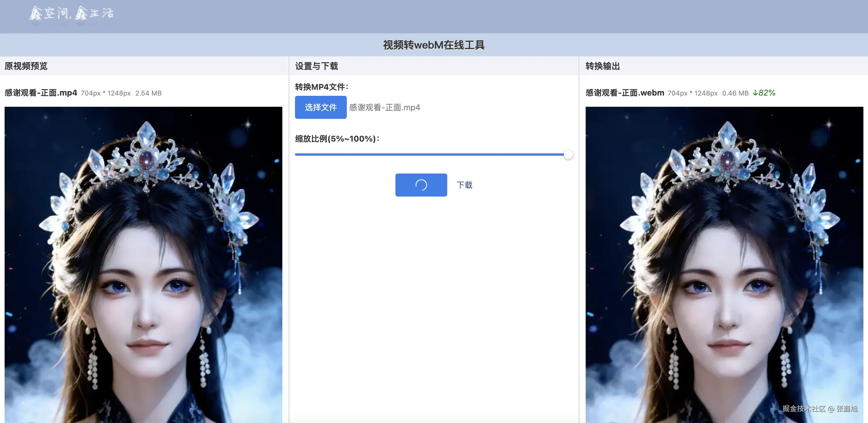Click the 0.46 MB output size label
The width and height of the screenshot is (868, 423).
coord(736,93)
